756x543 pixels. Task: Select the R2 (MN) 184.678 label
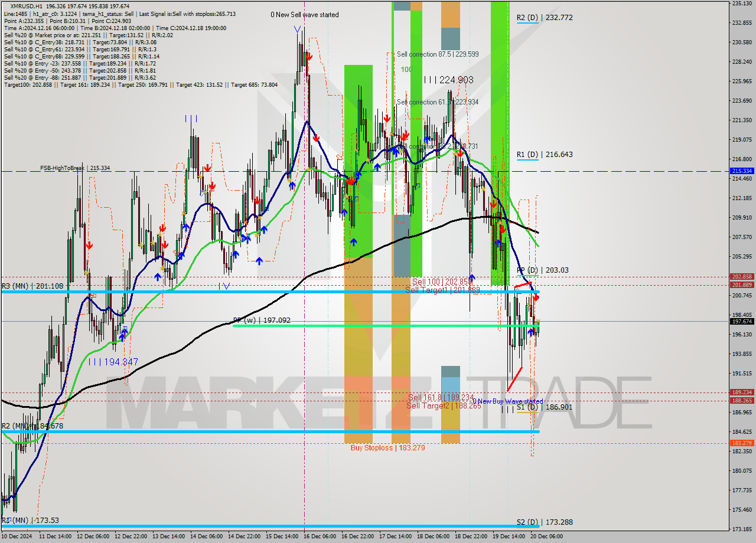(x=32, y=426)
